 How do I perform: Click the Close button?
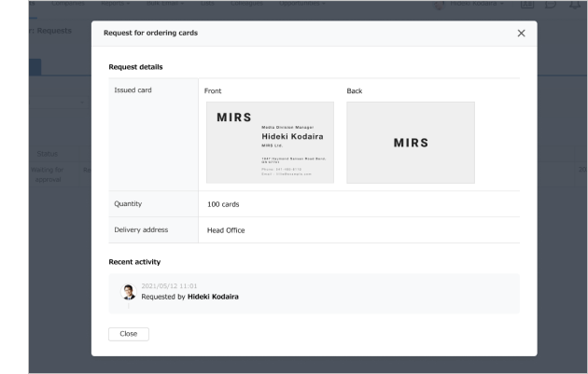point(129,334)
